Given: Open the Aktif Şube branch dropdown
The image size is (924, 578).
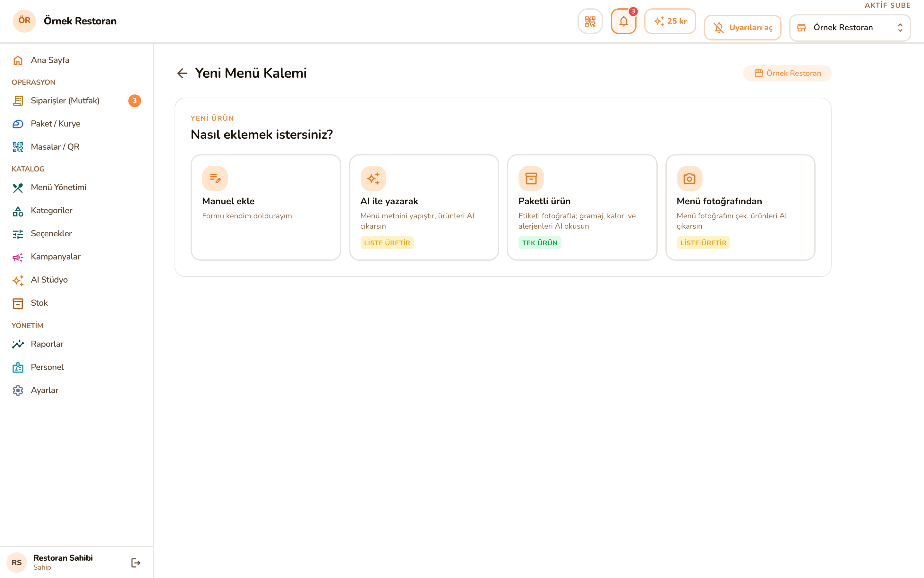Looking at the screenshot, I should (850, 28).
